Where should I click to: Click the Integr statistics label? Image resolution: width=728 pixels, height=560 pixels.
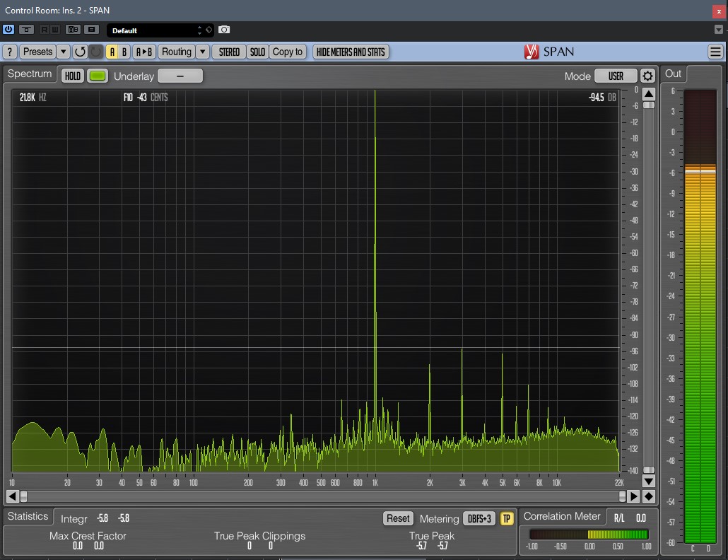tap(74, 519)
